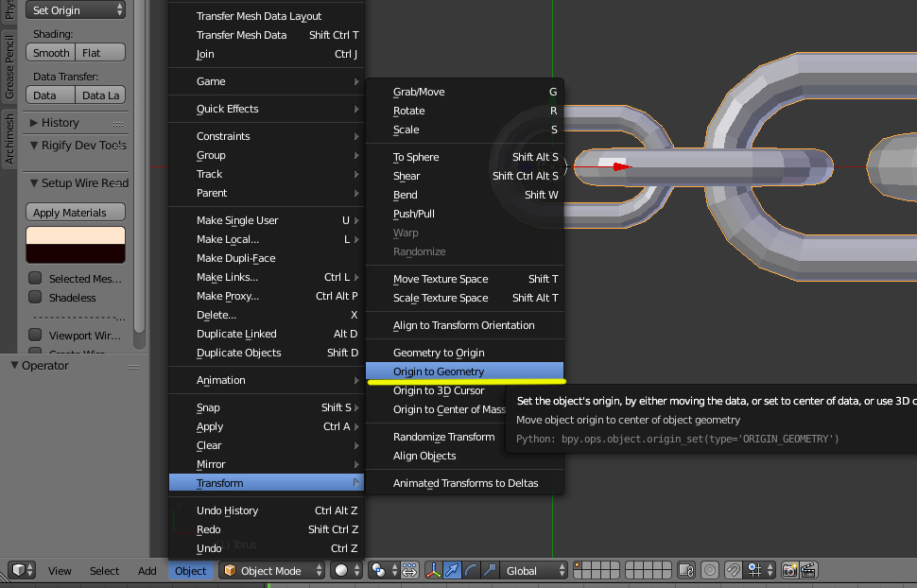917x588 pixels.
Task: Select the first layer button in left grid
Action: tap(578, 565)
